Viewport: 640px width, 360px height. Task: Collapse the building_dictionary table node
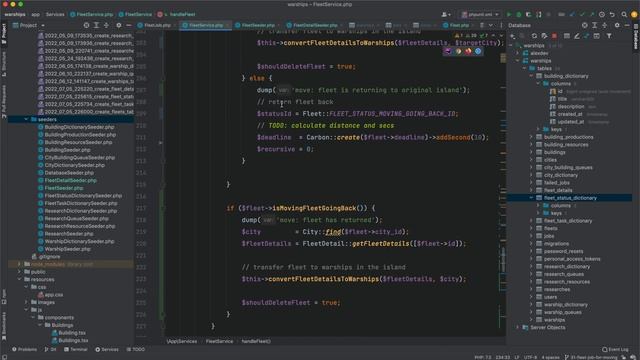pyautogui.click(x=531, y=76)
